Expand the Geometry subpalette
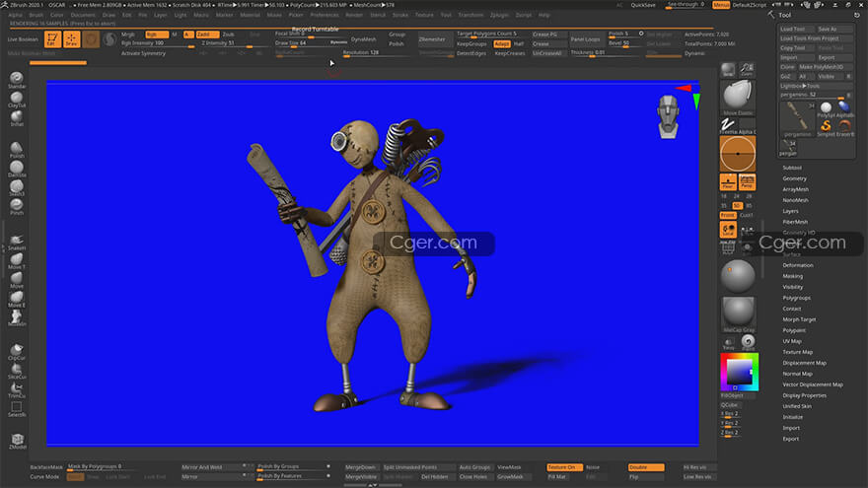This screenshot has height=488, width=868. tap(794, 178)
